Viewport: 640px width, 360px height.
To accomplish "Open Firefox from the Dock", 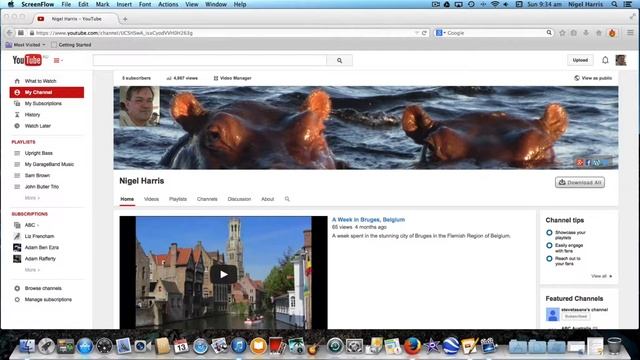I will click(412, 346).
